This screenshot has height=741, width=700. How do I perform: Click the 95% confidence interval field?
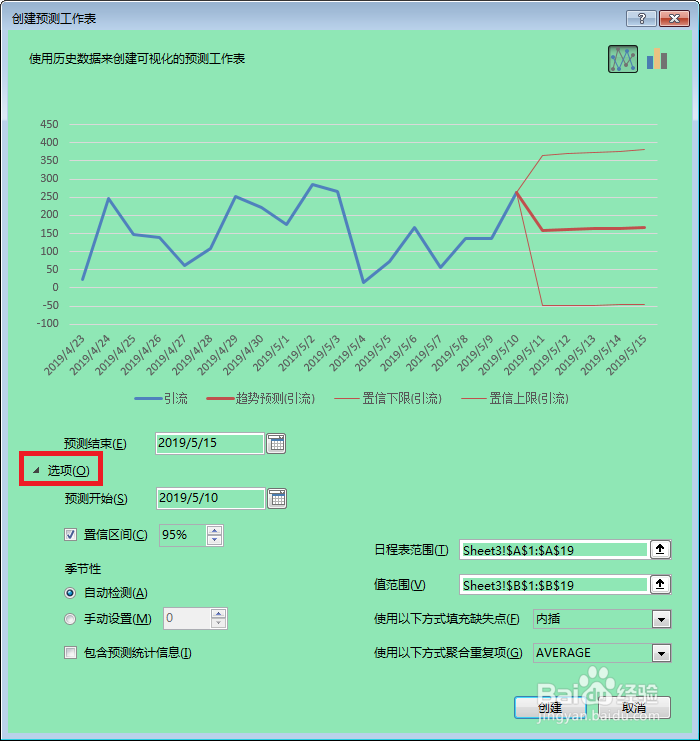pos(183,535)
